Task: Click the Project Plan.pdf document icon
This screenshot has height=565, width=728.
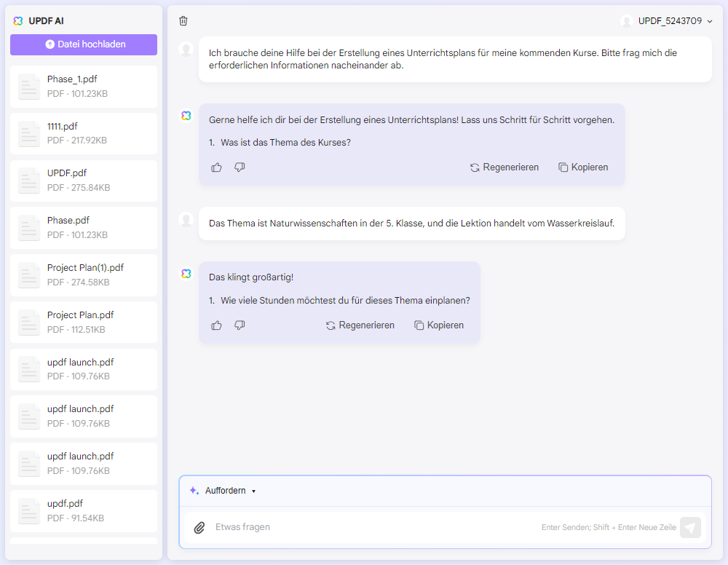Action: 29,323
